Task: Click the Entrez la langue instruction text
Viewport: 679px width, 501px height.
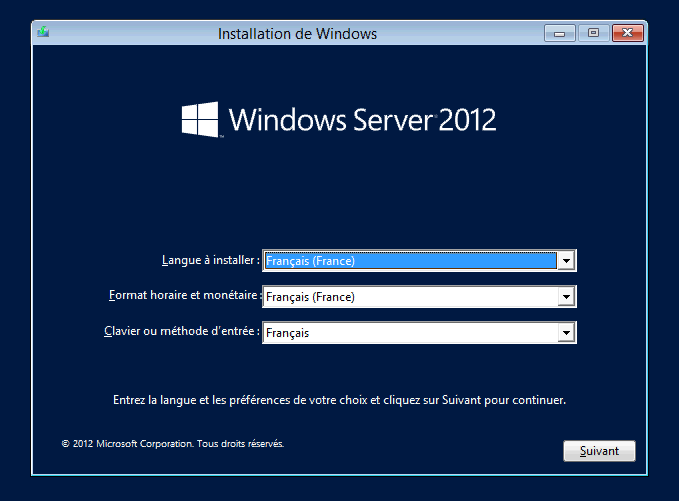Action: pos(340,400)
